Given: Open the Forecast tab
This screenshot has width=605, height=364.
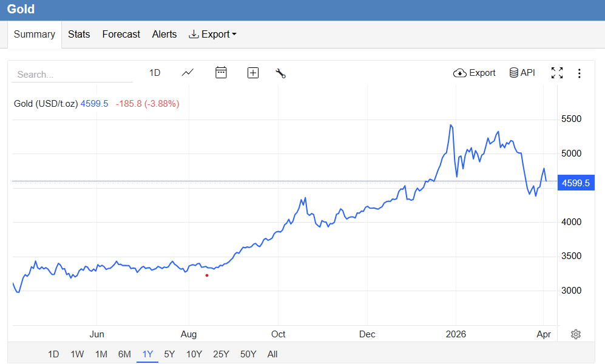Looking at the screenshot, I should [121, 35].
